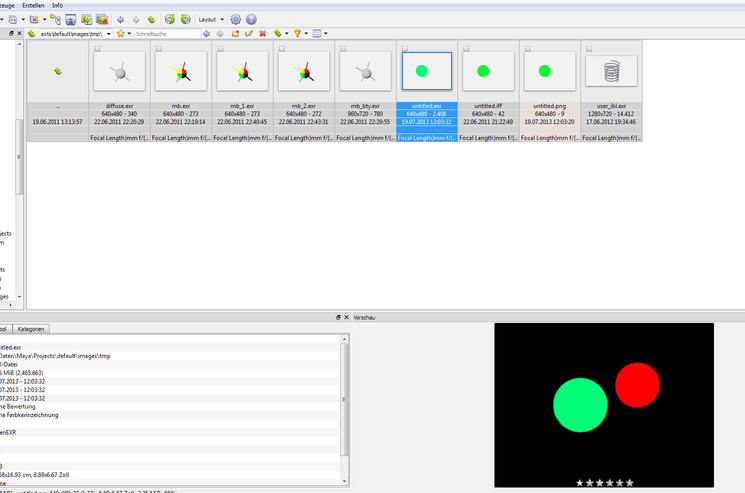Image resolution: width=745 pixels, height=493 pixels.
Task: Open settings with the gear icon
Action: pos(236,19)
